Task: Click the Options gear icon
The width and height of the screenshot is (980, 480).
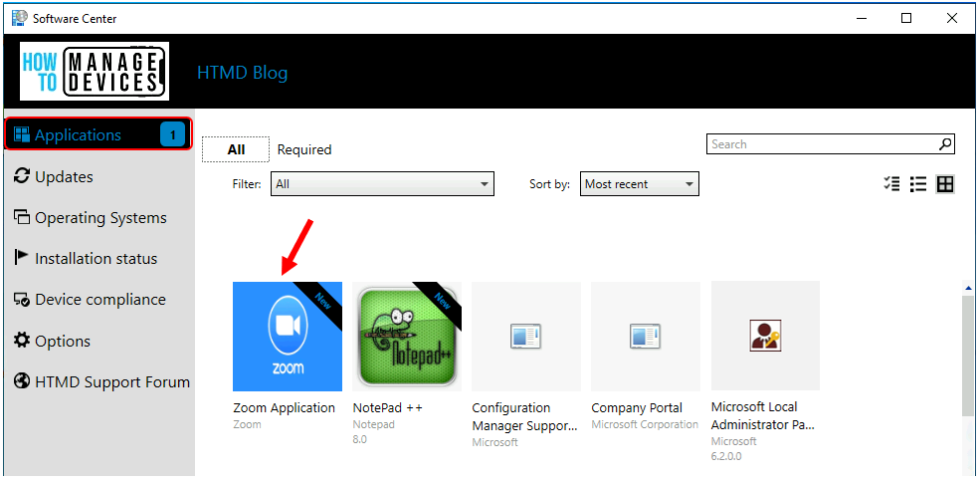Action: [22, 341]
